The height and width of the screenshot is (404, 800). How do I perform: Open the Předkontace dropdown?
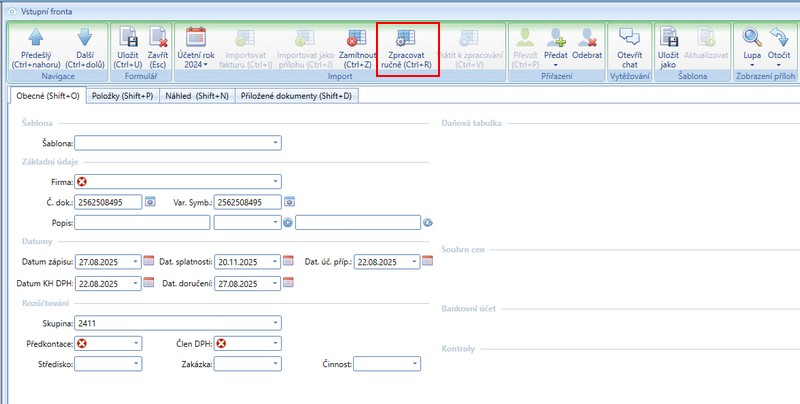(136, 344)
